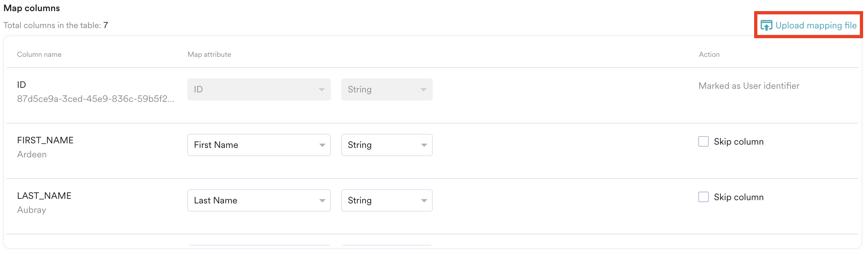Expand the String type dropdown for FIRST_NAME
This screenshot has height=254, width=868.
(386, 145)
